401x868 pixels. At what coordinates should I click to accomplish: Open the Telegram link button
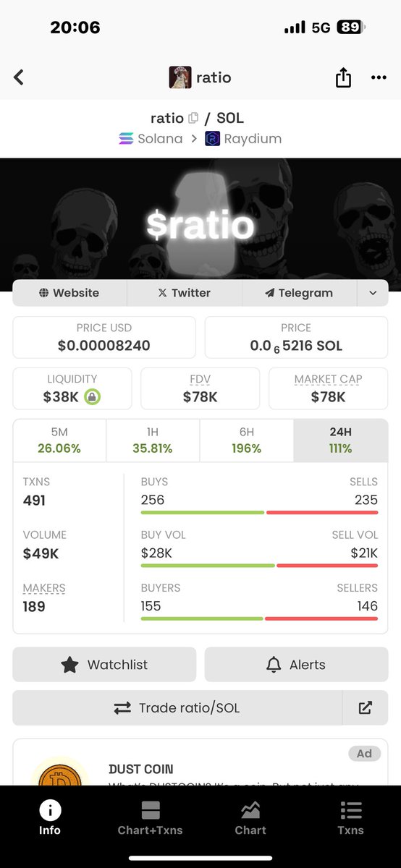(300, 293)
